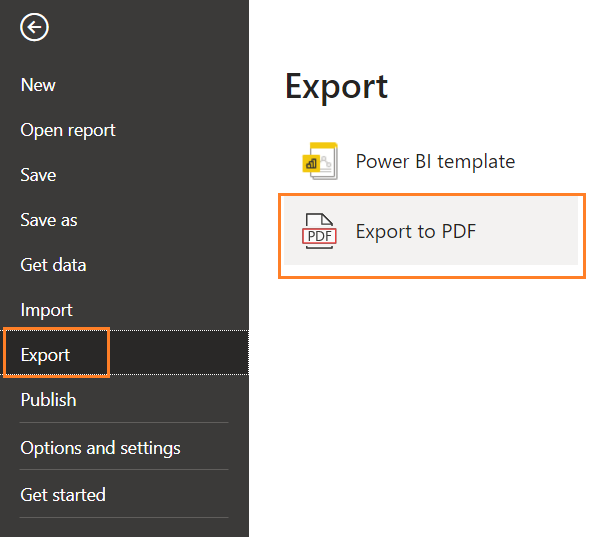Click the Export to PDF text label
The height and width of the screenshot is (555, 598).
point(416,231)
